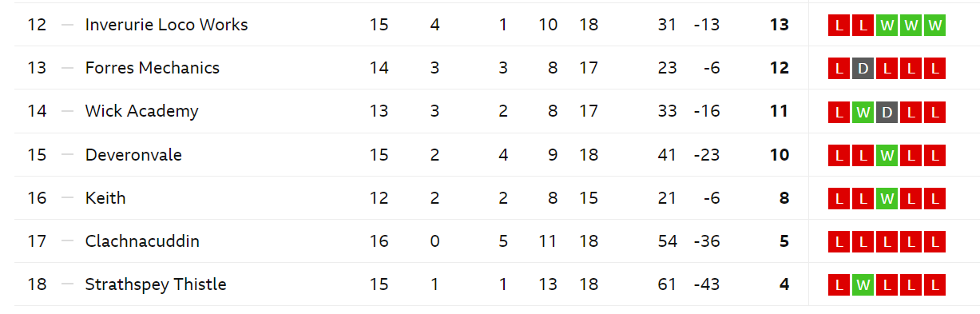Screen dimensions: 980x314
Task: Click the green W form badge for Wick Academy
Action: pos(863,112)
